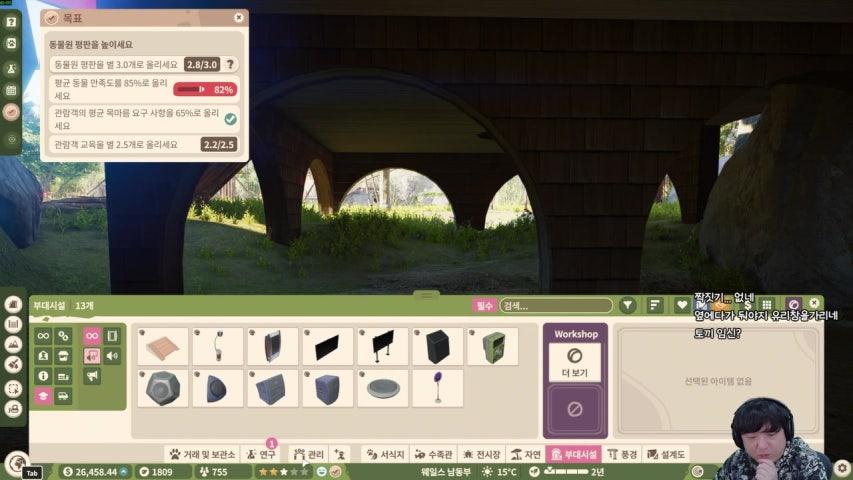
Task: Open the settings gear icon
Action: [842, 468]
